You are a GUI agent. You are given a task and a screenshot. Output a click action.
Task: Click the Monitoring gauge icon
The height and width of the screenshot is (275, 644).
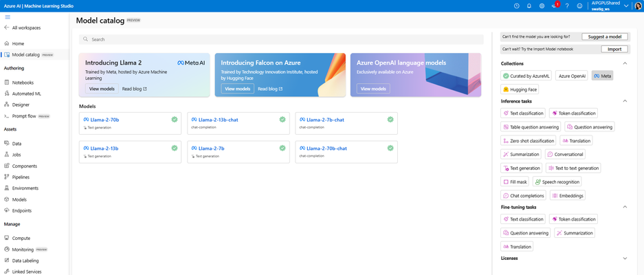(x=7, y=249)
